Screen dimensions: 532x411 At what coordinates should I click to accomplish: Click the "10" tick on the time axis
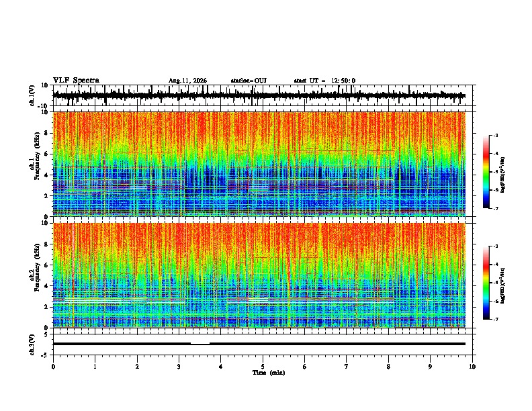[472, 367]
